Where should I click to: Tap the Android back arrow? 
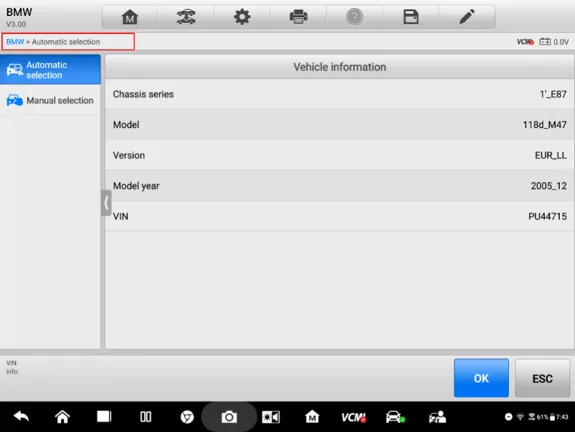[x=21, y=417]
